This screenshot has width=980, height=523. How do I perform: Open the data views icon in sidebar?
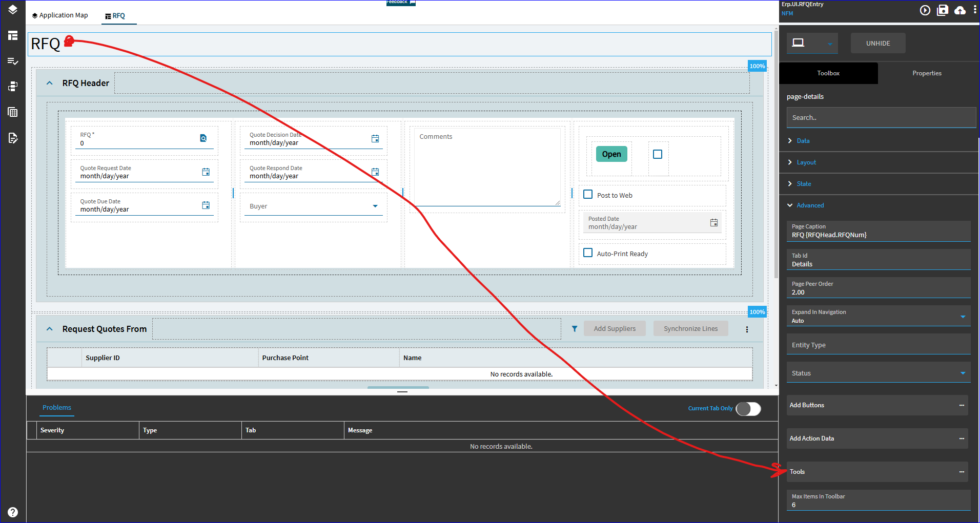click(x=13, y=87)
